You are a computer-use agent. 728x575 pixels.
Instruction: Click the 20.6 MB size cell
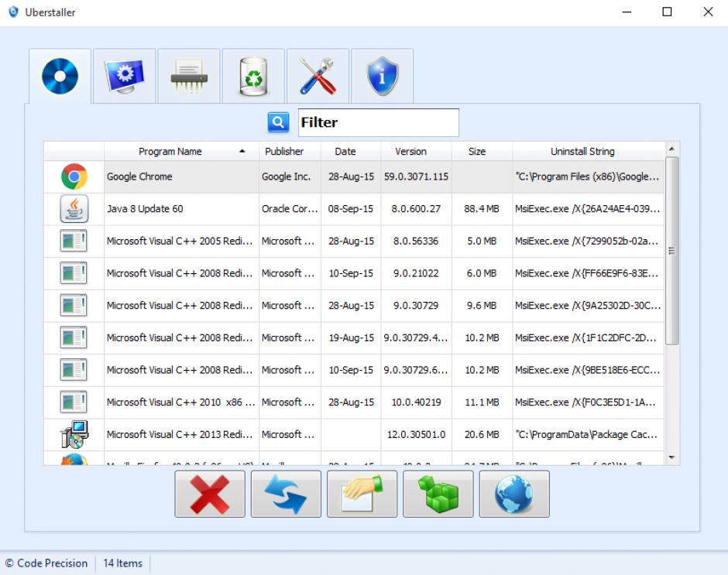[482, 434]
